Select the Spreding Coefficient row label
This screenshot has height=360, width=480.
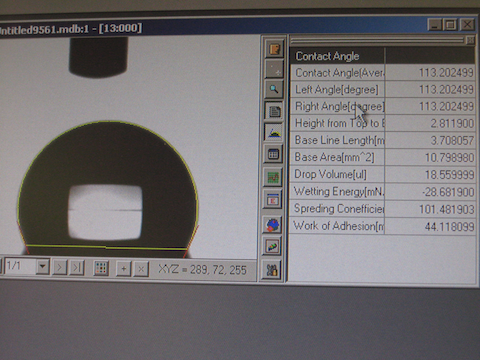pyautogui.click(x=339, y=209)
